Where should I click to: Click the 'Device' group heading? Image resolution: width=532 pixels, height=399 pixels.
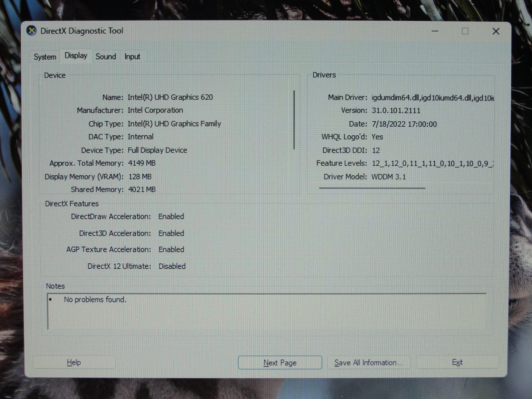pyautogui.click(x=55, y=75)
